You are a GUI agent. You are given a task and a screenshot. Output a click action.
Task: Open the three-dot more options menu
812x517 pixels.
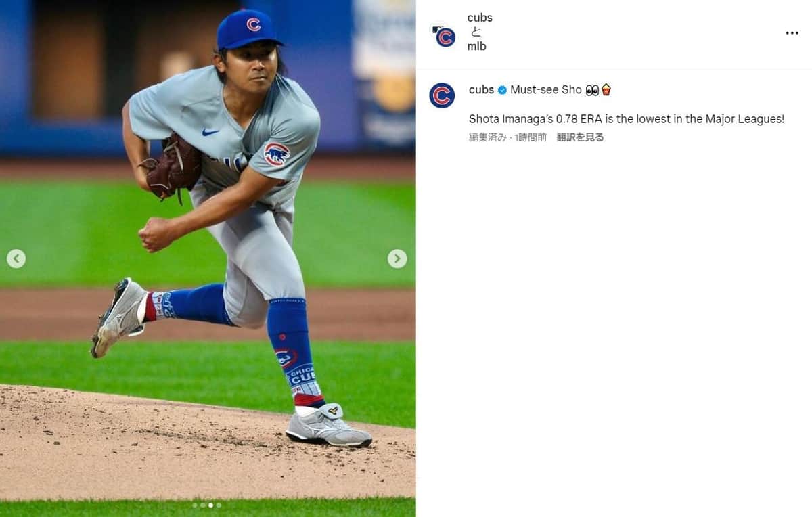point(792,33)
